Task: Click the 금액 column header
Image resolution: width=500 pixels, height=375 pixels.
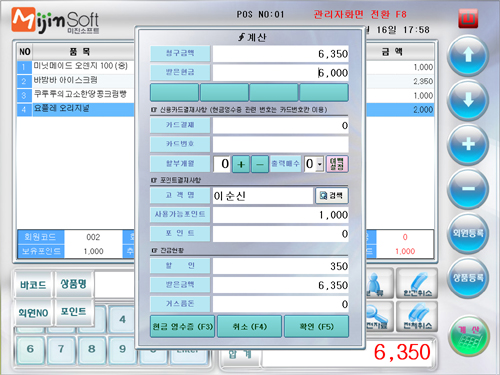Action: (x=391, y=52)
